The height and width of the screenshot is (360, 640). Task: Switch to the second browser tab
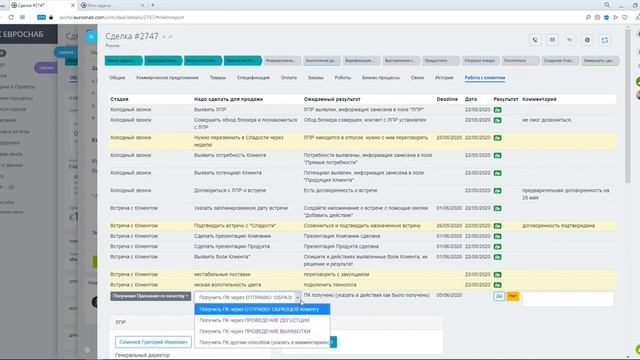click(112, 5)
